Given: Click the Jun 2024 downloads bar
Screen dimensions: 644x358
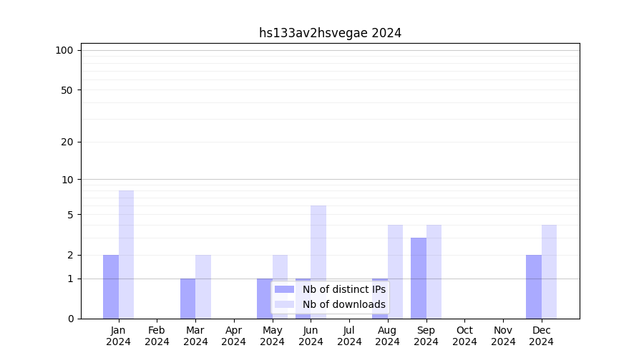Looking at the screenshot, I should (318, 243).
